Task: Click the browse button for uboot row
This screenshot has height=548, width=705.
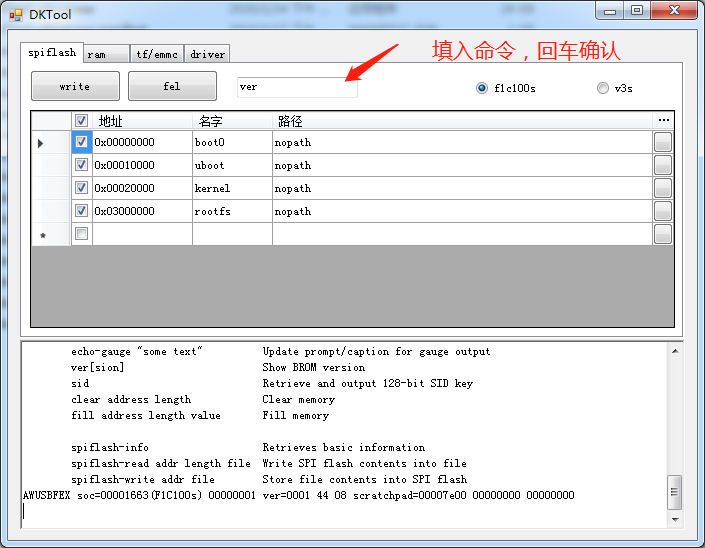Action: click(663, 165)
